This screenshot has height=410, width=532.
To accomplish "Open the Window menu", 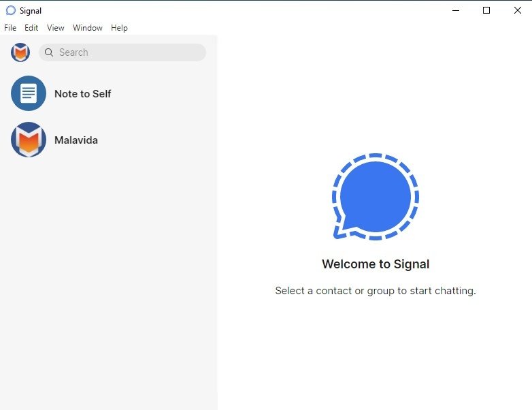I will [88, 28].
